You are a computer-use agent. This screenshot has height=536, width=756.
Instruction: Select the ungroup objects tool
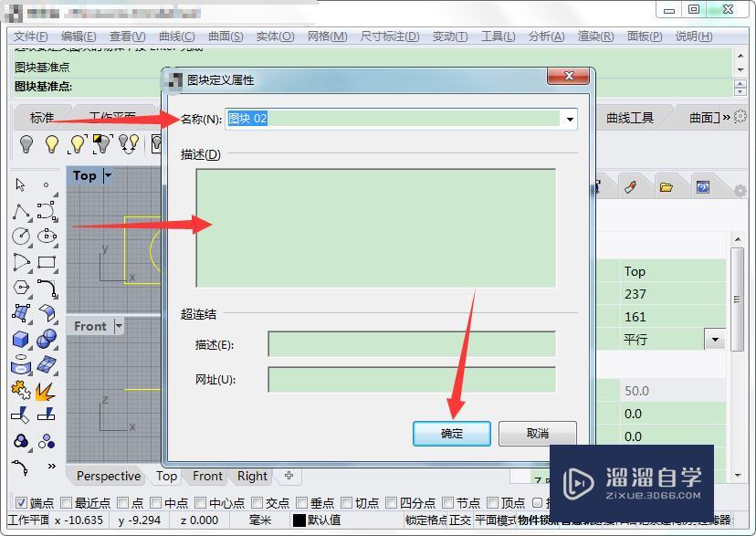pyautogui.click(x=47, y=441)
